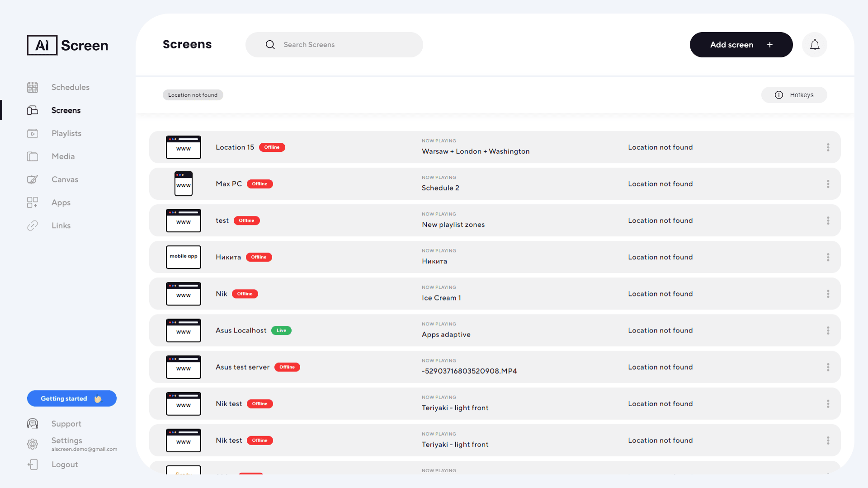The image size is (868, 488).
Task: Click the Canvas icon in sidebar
Action: [33, 179]
